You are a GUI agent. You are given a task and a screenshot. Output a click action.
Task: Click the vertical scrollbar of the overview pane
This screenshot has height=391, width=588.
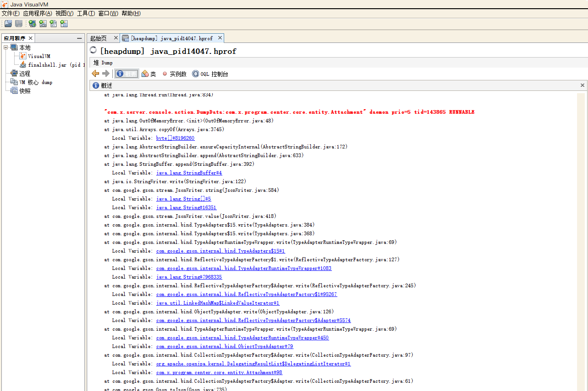coord(581,242)
